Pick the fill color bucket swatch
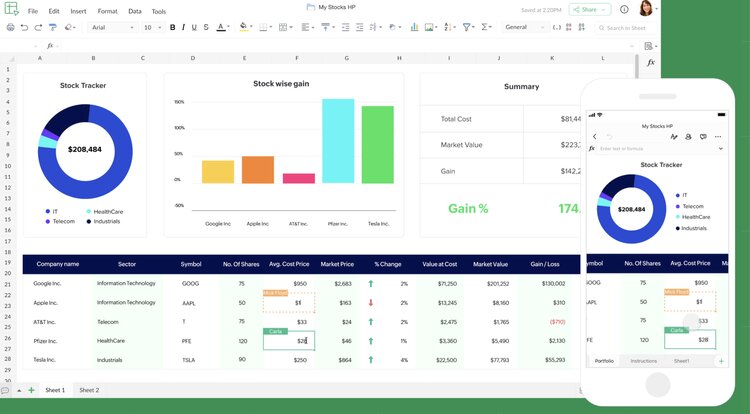The height and width of the screenshot is (414, 750). pyautogui.click(x=243, y=27)
